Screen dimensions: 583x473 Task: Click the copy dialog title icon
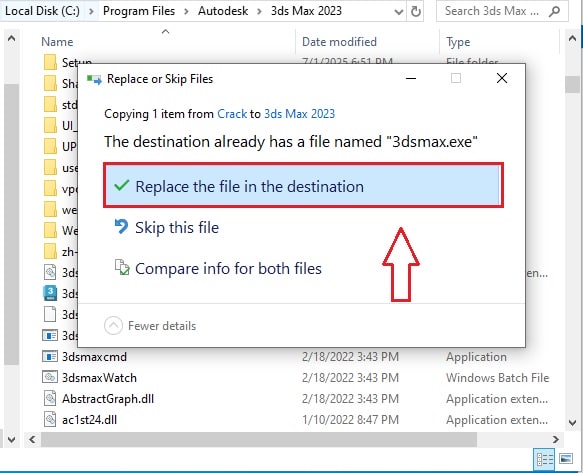(x=94, y=79)
